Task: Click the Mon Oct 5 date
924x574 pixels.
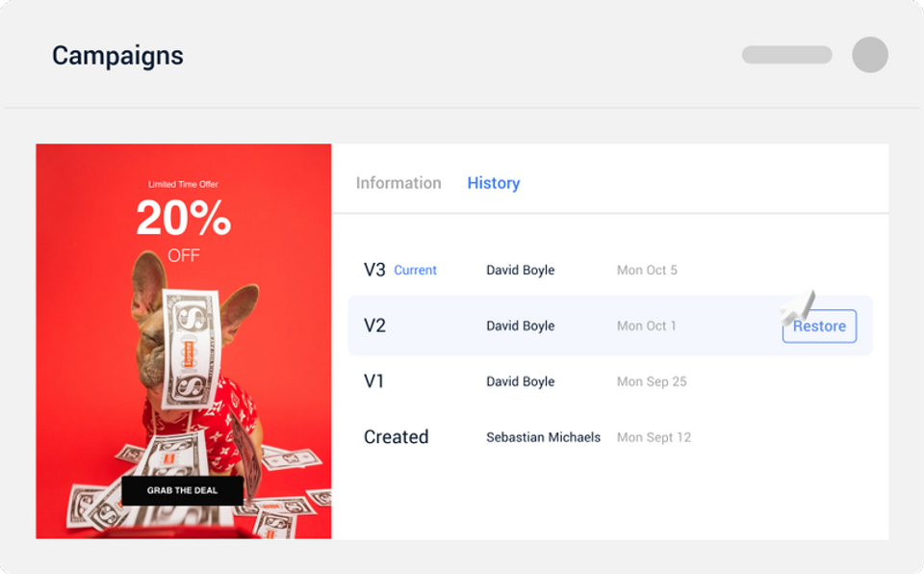Action: pyautogui.click(x=647, y=271)
